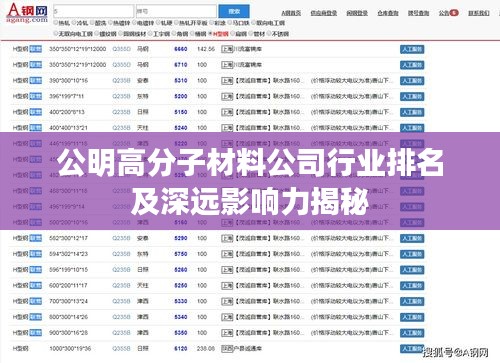Open 询钢登录 in the top navigation
This screenshot has height=363, width=500.
tap(357, 13)
